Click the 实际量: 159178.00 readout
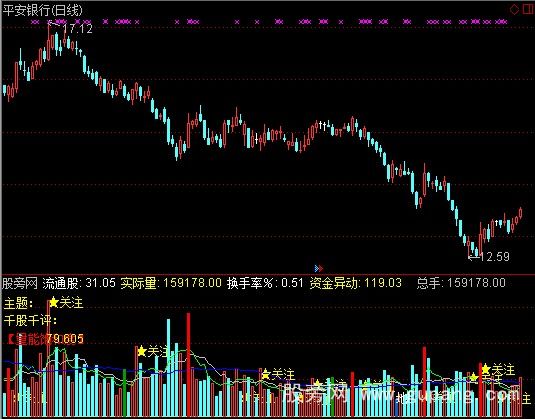 tap(171, 283)
